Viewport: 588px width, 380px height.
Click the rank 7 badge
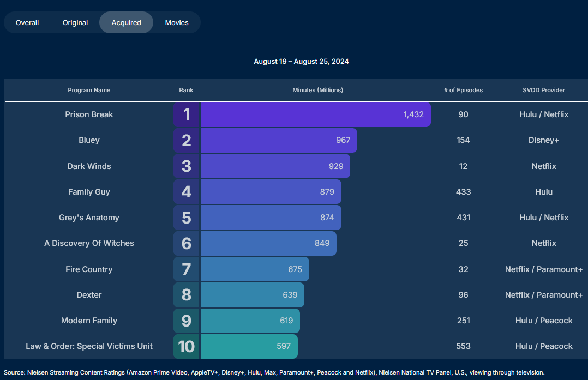point(187,269)
